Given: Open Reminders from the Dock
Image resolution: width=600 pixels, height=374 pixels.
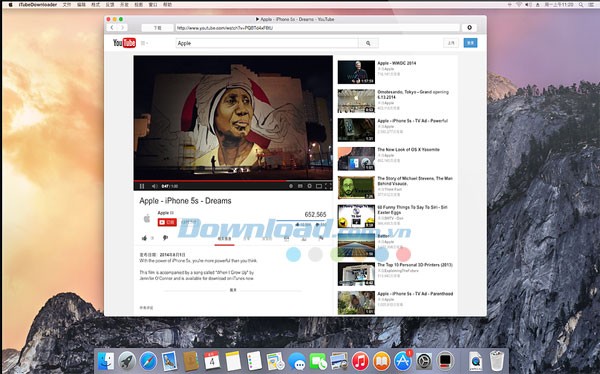Looking at the screenshot, I should click(254, 361).
